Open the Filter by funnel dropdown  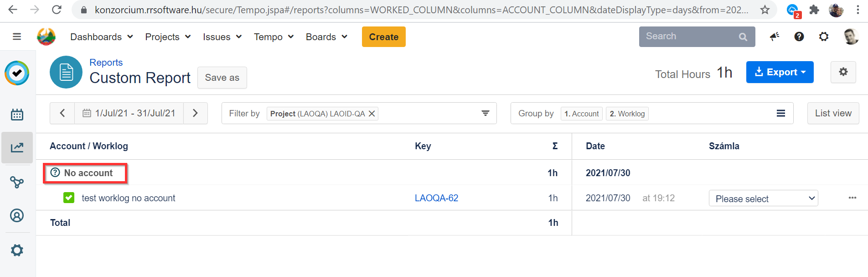485,113
